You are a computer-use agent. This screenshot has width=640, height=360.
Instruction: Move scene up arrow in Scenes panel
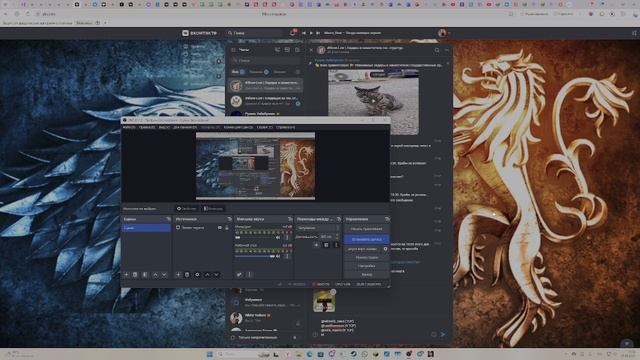(155, 275)
